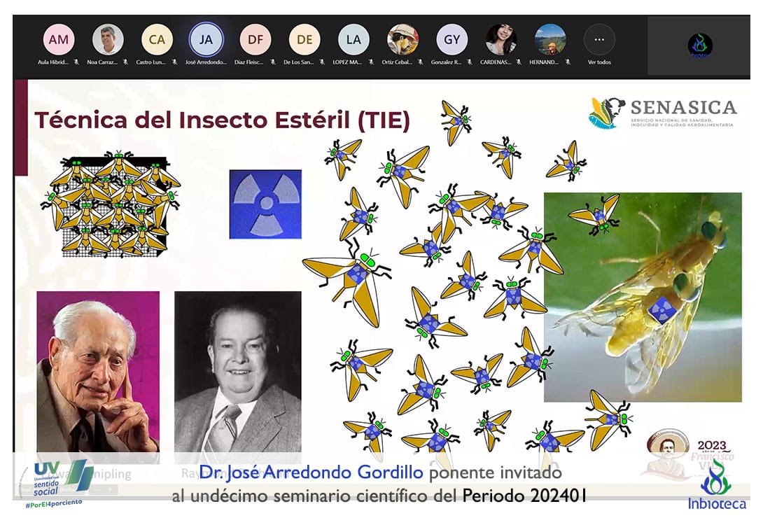Select HERNAND participant landscape photo avatar
This screenshot has height=532, width=763.
550,40
